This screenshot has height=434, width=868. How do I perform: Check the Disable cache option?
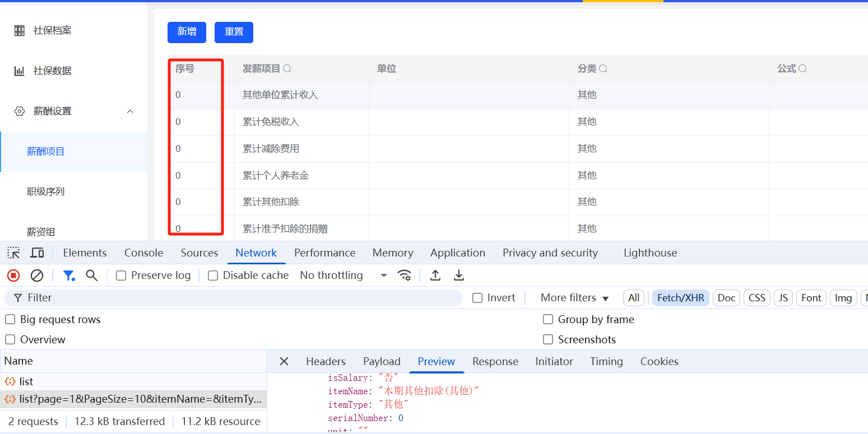(x=213, y=276)
